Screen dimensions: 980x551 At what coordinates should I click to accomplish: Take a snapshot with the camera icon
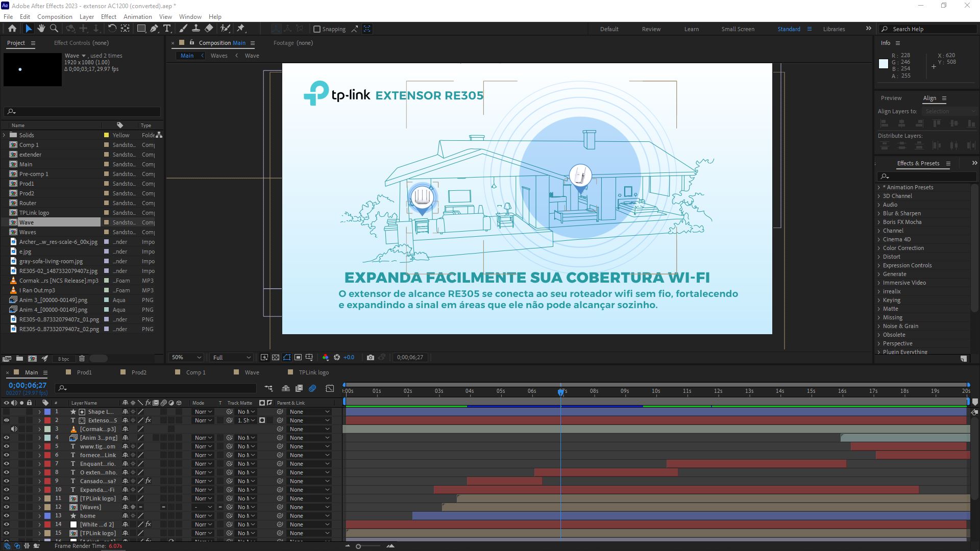point(371,357)
